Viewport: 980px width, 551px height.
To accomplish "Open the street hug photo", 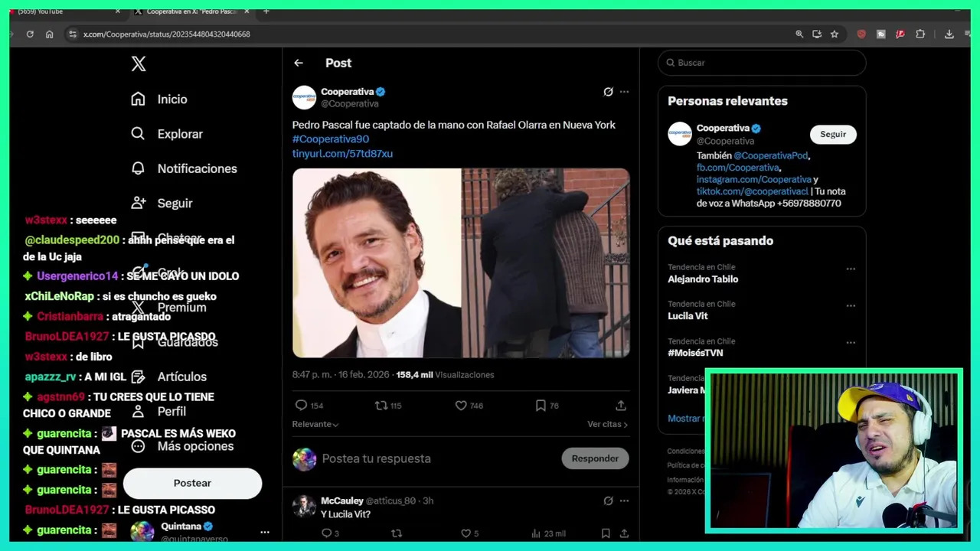I will click(x=546, y=263).
